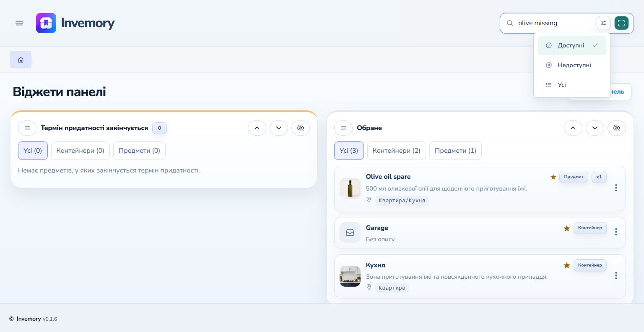Open the search filter settings icon
Screen dimensions: 644x332
tap(604, 23)
